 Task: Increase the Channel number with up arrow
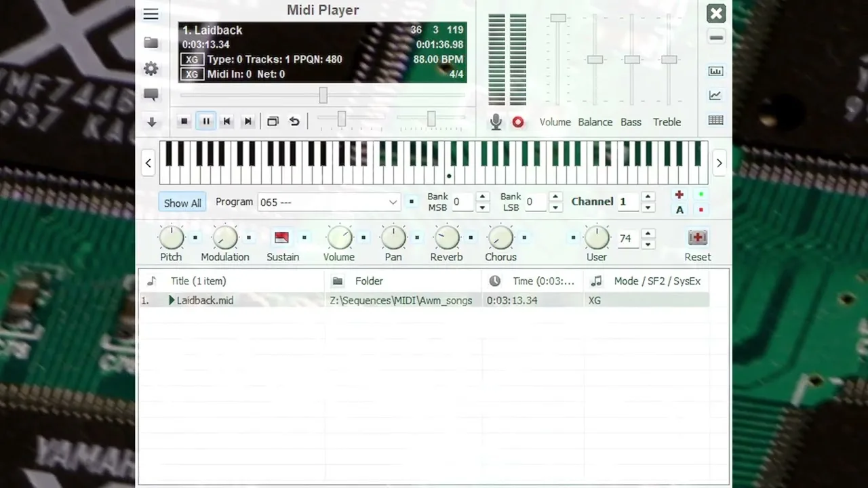[x=648, y=197]
